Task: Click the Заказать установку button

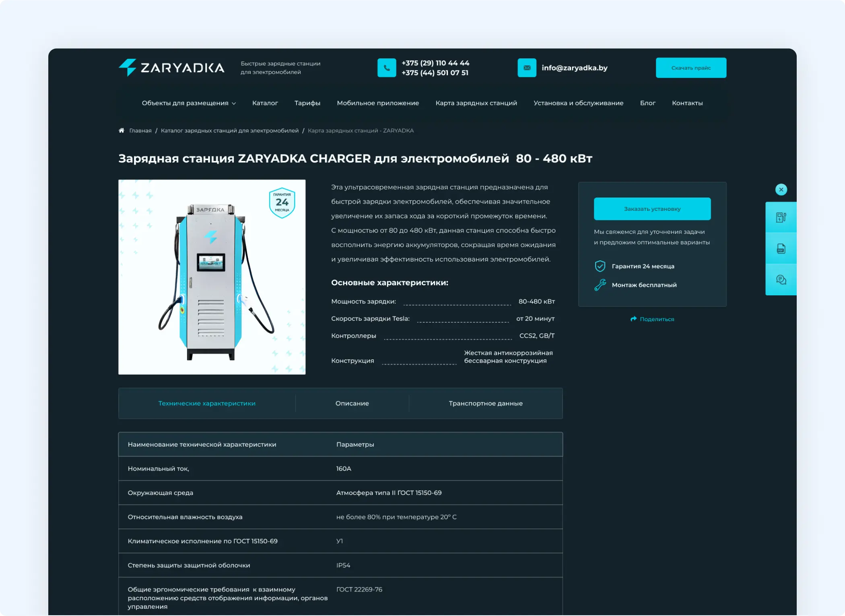Action: [652, 209]
